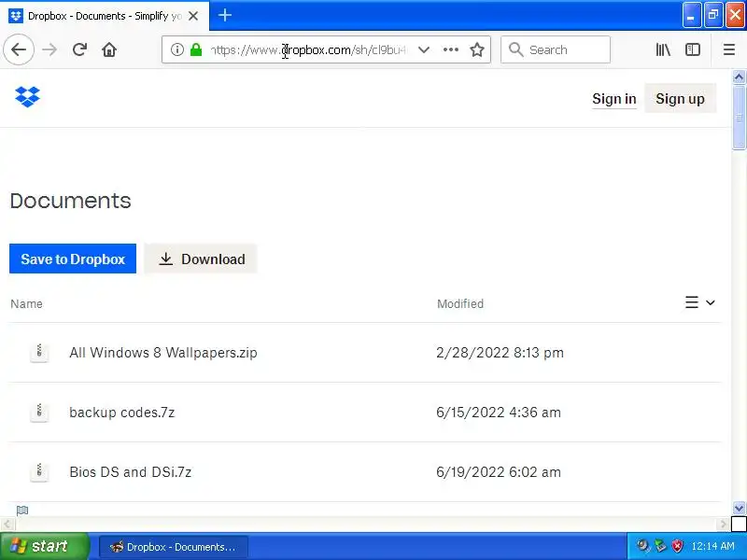747x560 pixels.
Task: Click the Dropbox logo
Action: pyautogui.click(x=28, y=97)
